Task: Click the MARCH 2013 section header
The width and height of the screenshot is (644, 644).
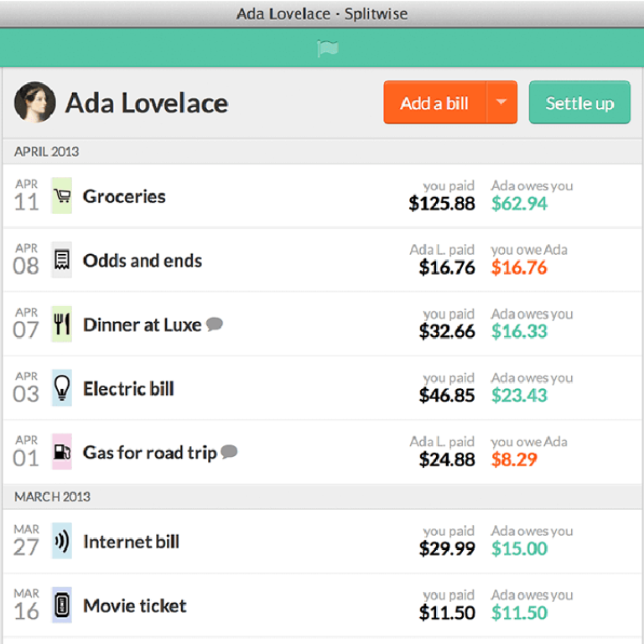Action: pos(52,496)
